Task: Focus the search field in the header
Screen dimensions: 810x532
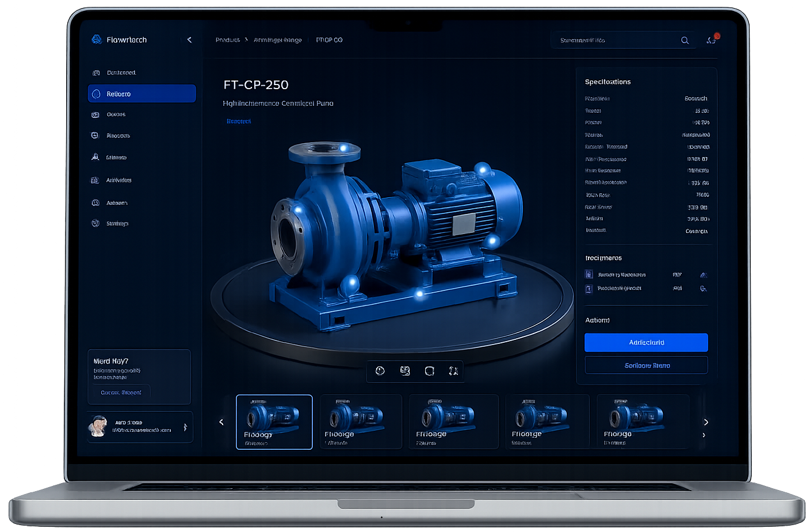Action: (622, 40)
